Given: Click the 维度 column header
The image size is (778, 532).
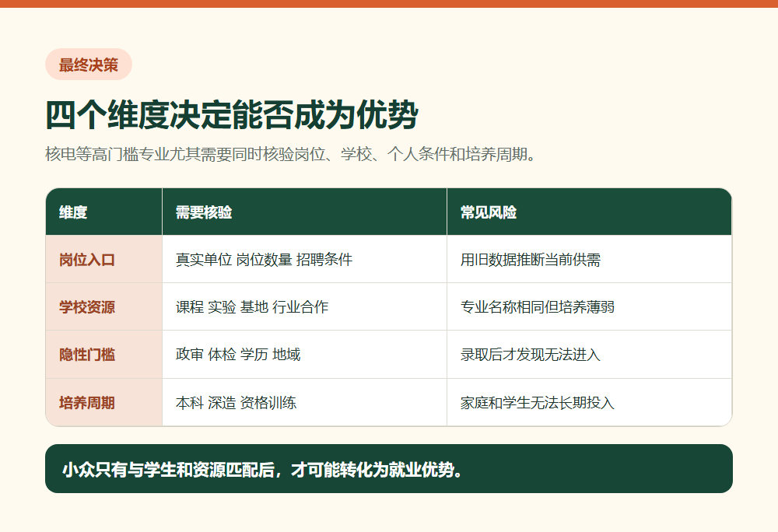Looking at the screenshot, I should (x=103, y=212).
